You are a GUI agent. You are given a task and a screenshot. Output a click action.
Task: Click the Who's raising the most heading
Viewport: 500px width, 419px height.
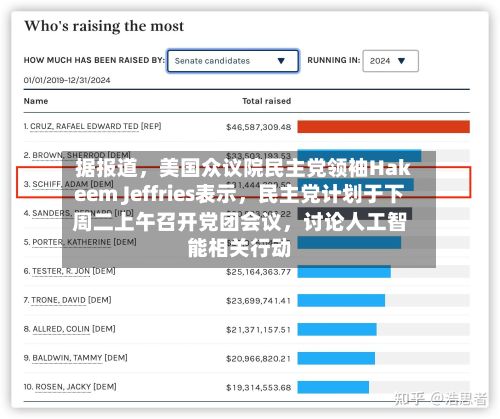(104, 26)
